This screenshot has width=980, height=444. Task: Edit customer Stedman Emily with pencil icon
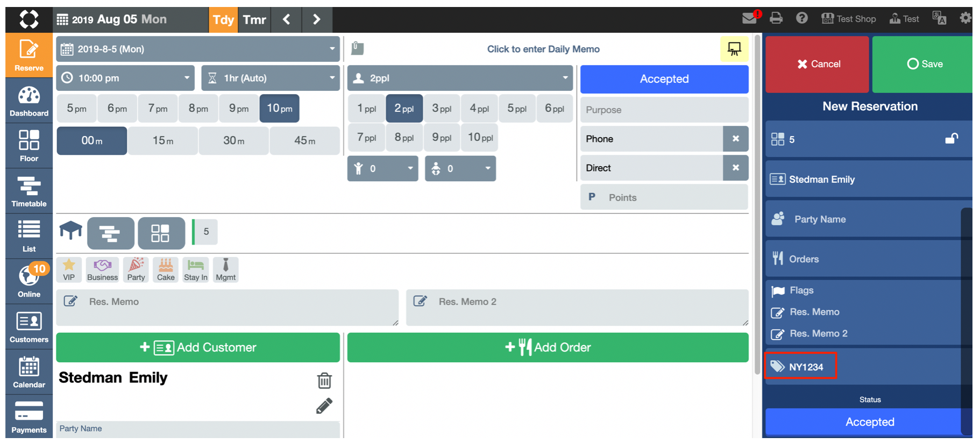pyautogui.click(x=324, y=406)
